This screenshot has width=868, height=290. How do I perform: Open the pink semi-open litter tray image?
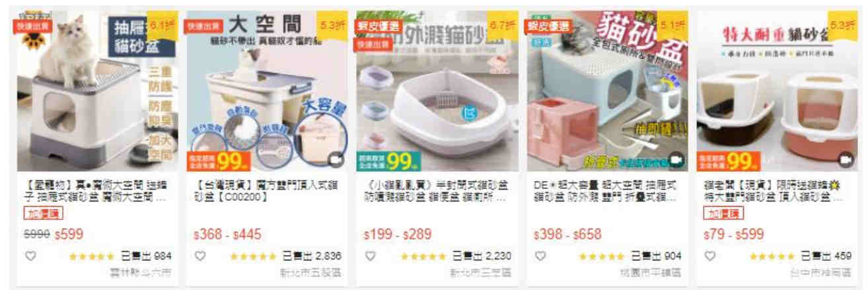point(437,91)
